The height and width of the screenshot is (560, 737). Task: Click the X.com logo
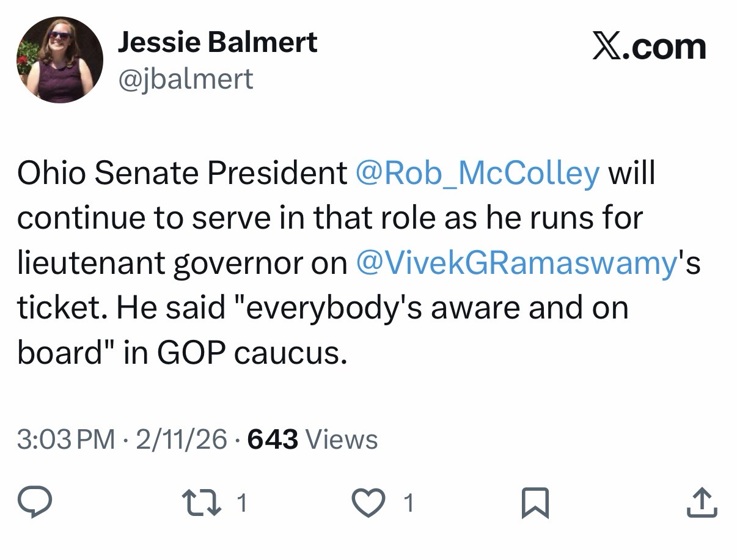click(649, 46)
